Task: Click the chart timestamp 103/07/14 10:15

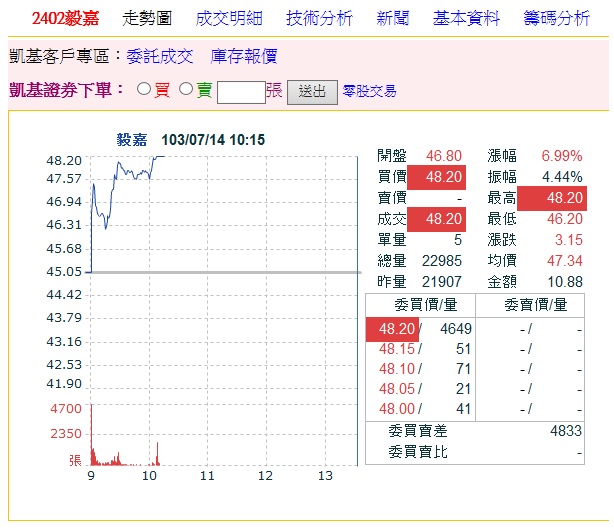Action: coord(213,140)
